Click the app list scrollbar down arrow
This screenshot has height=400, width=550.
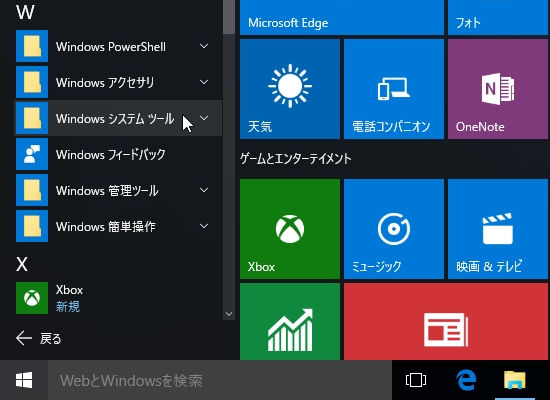(x=229, y=314)
